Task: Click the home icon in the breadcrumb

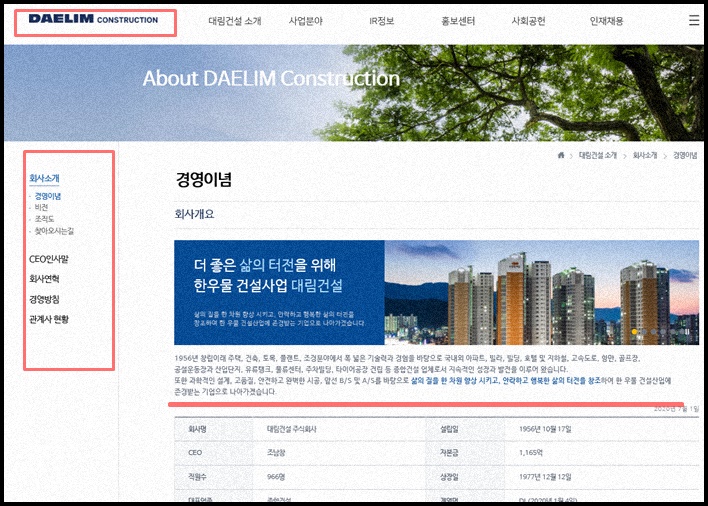Action: pyautogui.click(x=561, y=155)
